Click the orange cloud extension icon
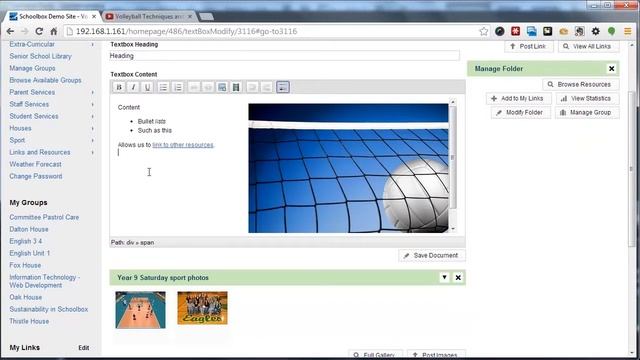This screenshot has height=360, width=640. [564, 31]
